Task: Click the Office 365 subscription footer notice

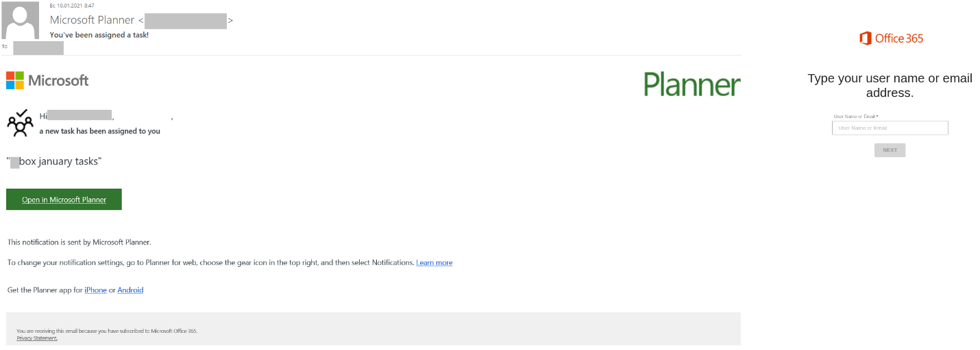Action: coord(107,331)
